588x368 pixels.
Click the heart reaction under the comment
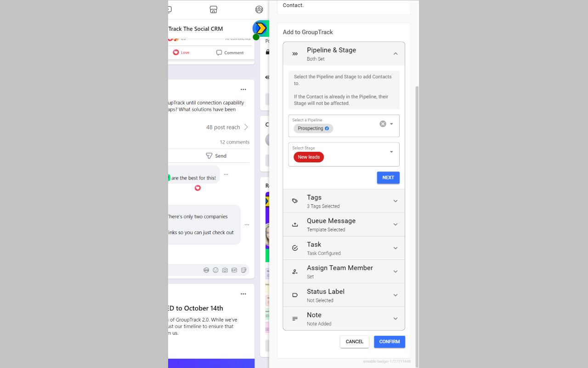click(x=198, y=188)
